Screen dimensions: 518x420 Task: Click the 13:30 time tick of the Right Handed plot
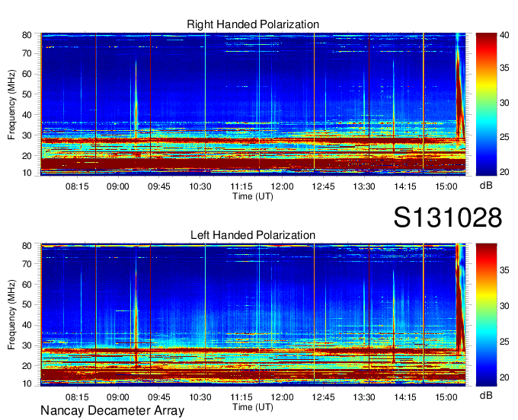pos(364,186)
